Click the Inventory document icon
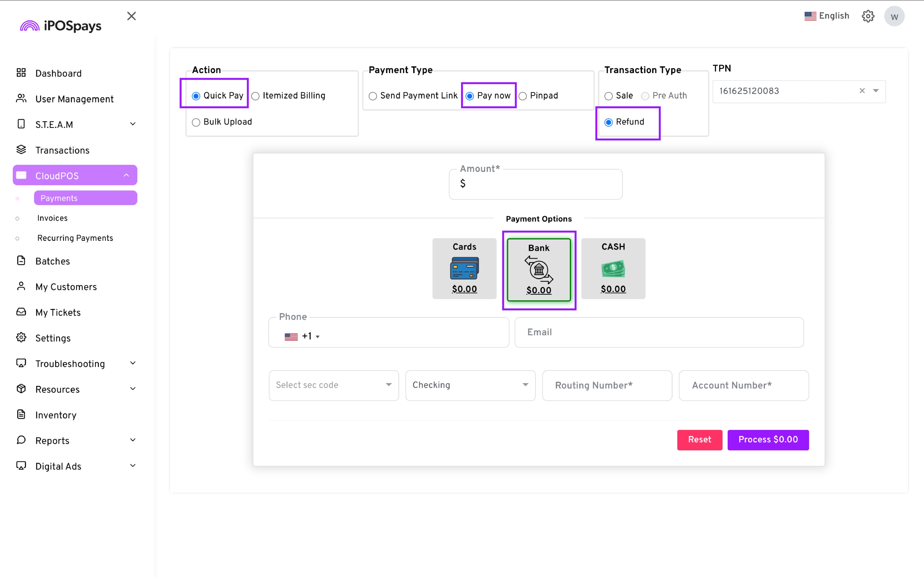This screenshot has width=924, height=577. pyautogui.click(x=21, y=414)
